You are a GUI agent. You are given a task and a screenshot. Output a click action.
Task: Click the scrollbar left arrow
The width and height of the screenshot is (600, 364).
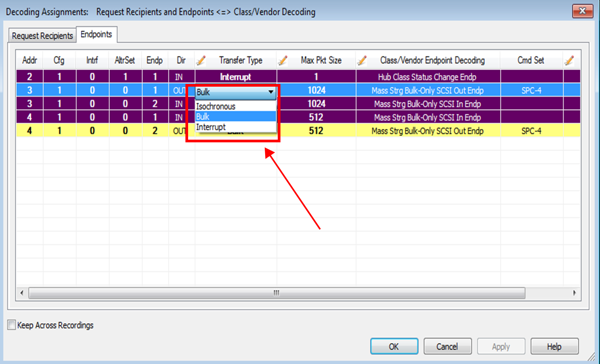22,293
